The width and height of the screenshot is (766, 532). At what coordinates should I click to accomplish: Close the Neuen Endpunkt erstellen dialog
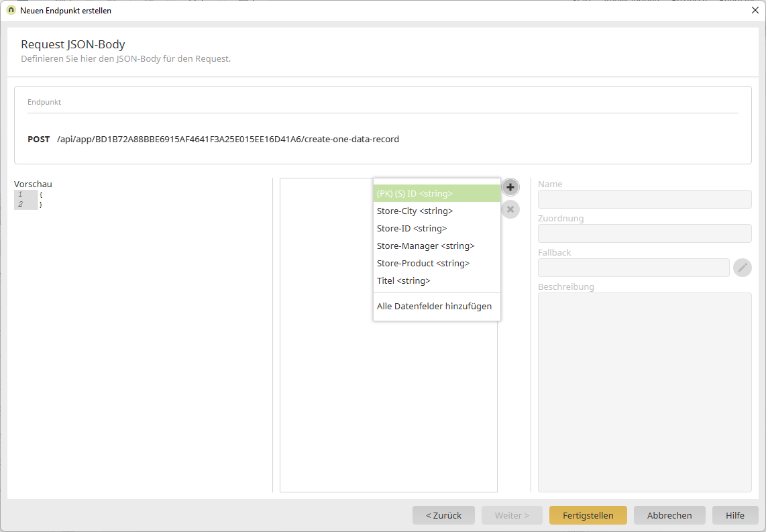pos(755,10)
